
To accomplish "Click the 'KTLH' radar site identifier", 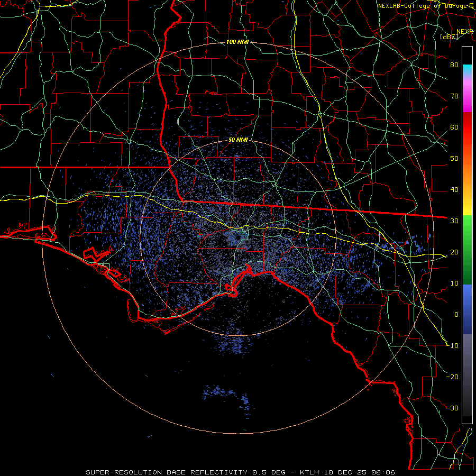I will click(309, 472).
